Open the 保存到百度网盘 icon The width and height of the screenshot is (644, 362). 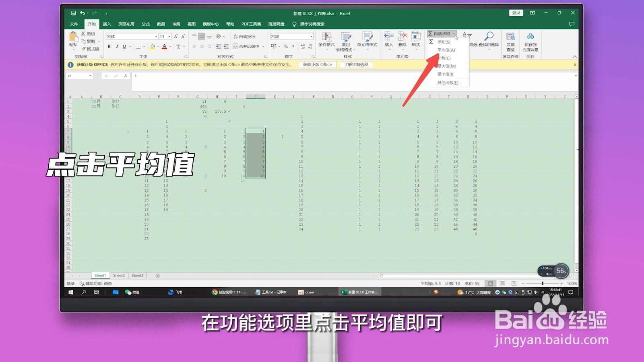pos(531,36)
